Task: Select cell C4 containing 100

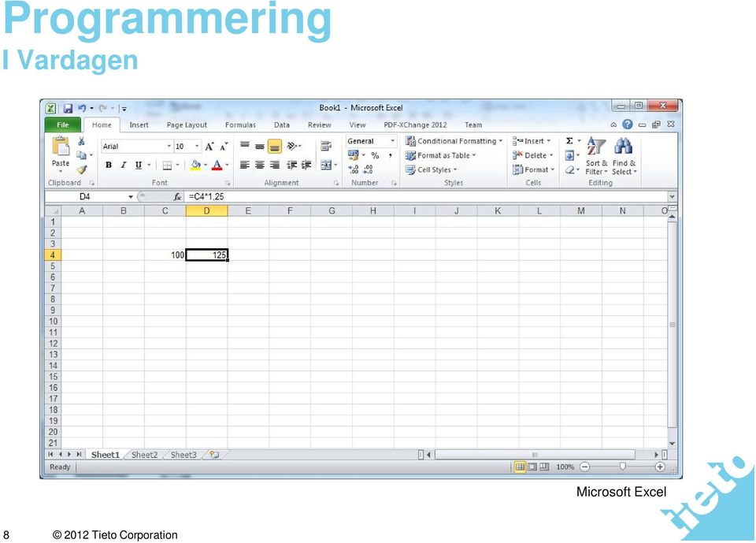Action: (x=165, y=255)
